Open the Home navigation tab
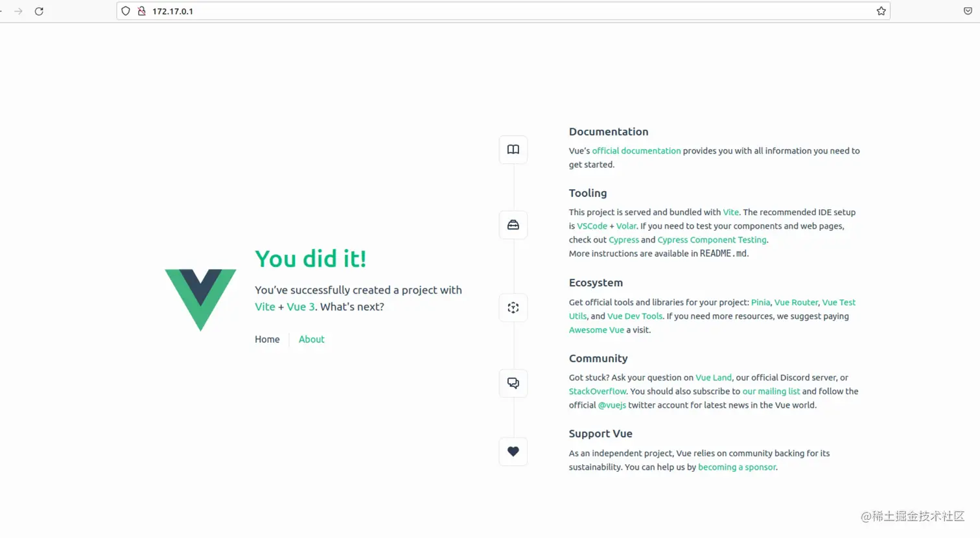Screen dimensions: 980x538 [x=267, y=340]
